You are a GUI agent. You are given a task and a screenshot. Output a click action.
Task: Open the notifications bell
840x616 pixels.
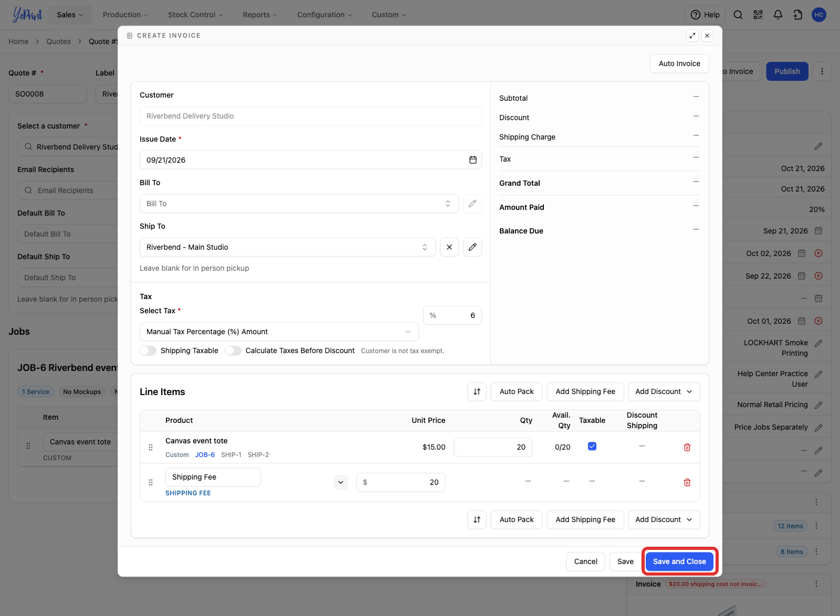coord(778,15)
